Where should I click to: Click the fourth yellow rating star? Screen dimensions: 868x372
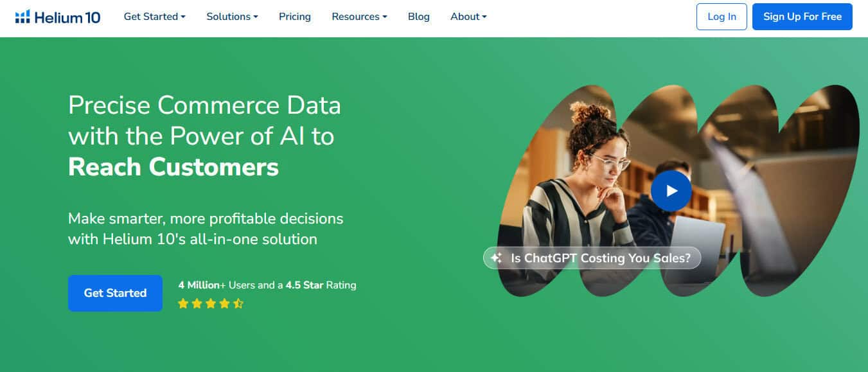tap(224, 303)
